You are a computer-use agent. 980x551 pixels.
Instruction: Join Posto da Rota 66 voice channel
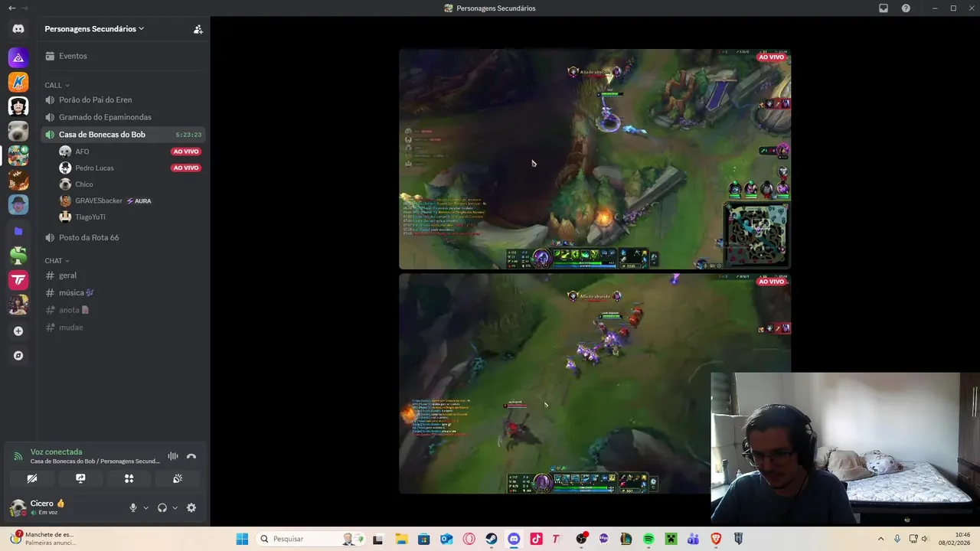[x=122, y=237]
